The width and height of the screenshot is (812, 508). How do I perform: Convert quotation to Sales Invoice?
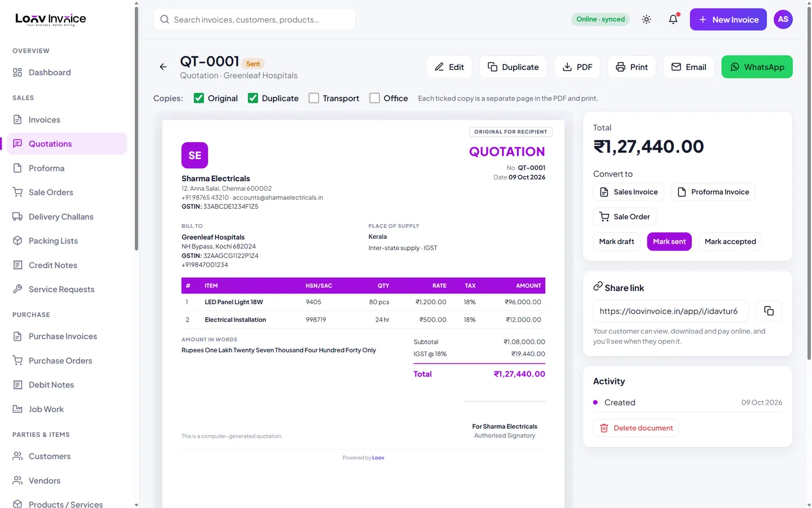click(629, 192)
